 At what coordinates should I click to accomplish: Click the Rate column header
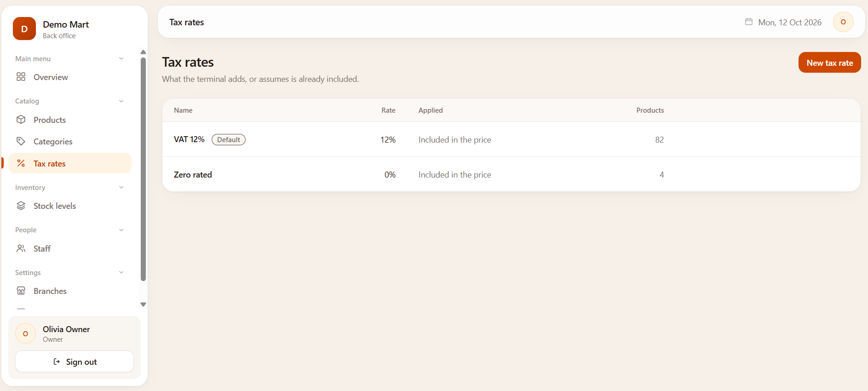[x=388, y=110]
